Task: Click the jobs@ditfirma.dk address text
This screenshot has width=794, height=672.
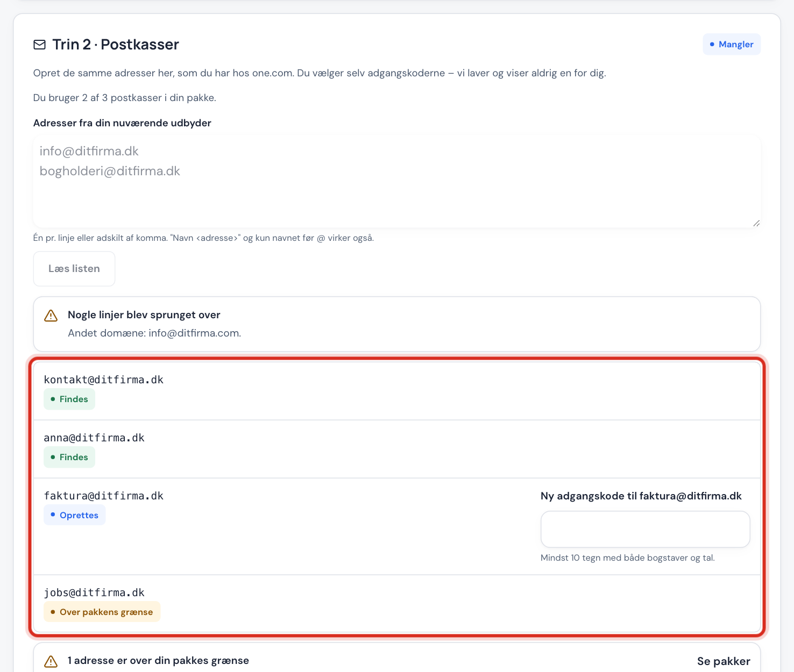Action: click(94, 592)
